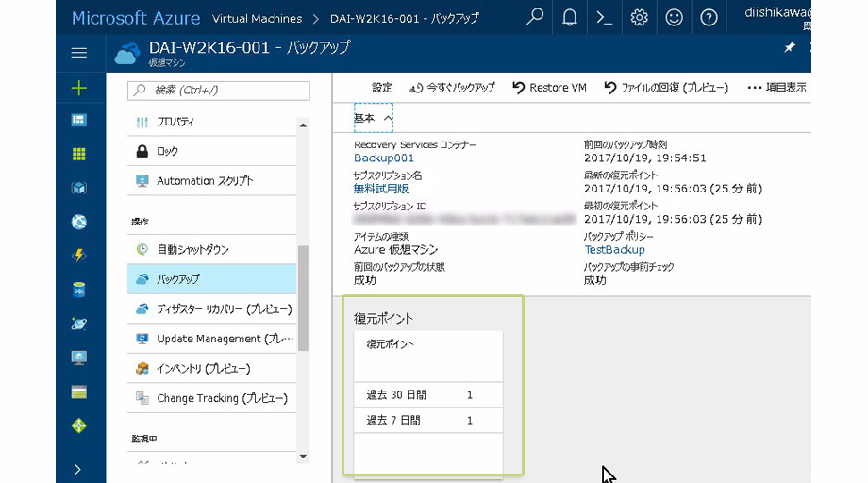Click DAI-W2K16-001 - バックアップ breadcrumb

pos(405,19)
